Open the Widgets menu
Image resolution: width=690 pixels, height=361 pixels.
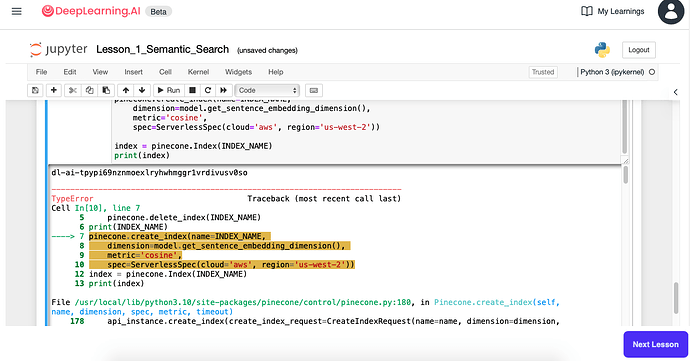[238, 72]
